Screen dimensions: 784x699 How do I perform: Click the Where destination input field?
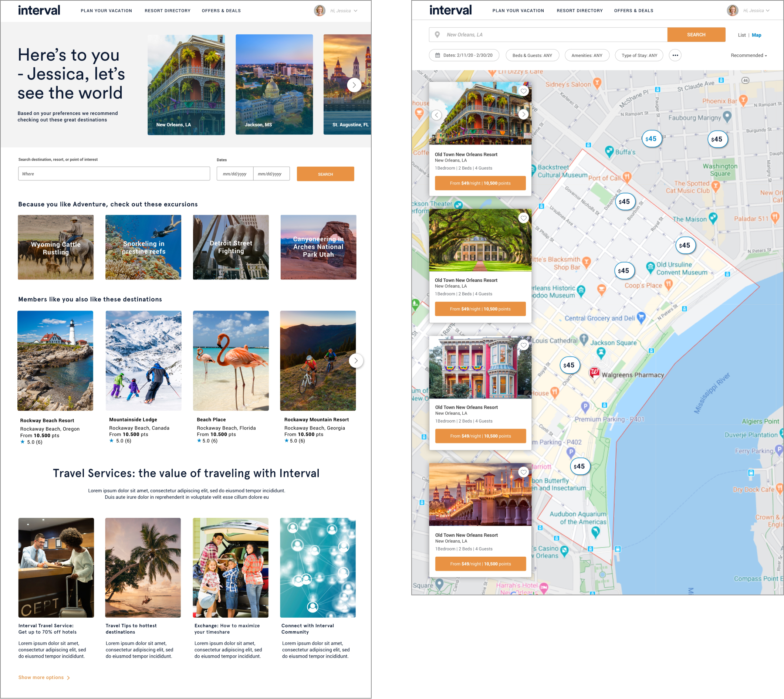(x=114, y=174)
